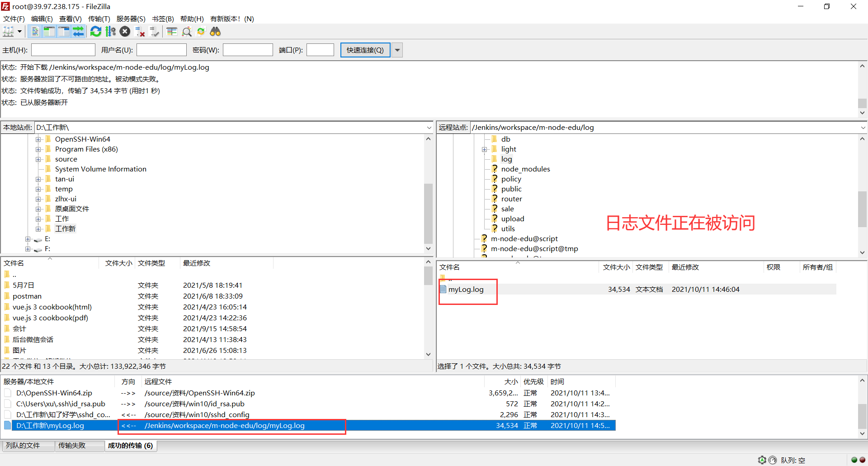Select the router remote folder
Viewport: 868px width, 466px height.
(511, 199)
